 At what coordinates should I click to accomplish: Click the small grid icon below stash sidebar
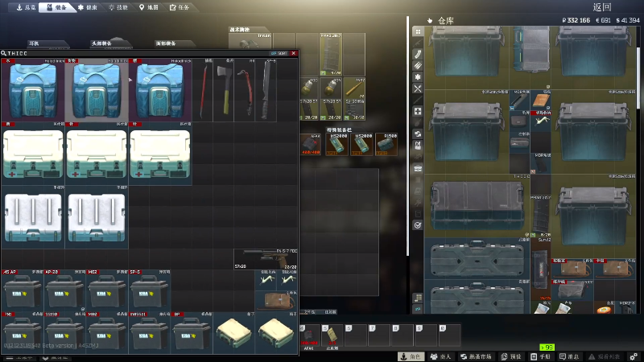[x=418, y=298]
